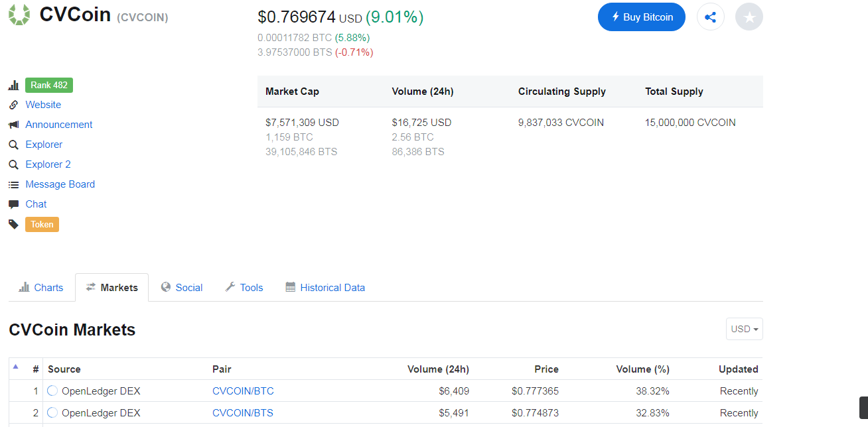
Task: Select the Social tab
Action: pos(182,288)
